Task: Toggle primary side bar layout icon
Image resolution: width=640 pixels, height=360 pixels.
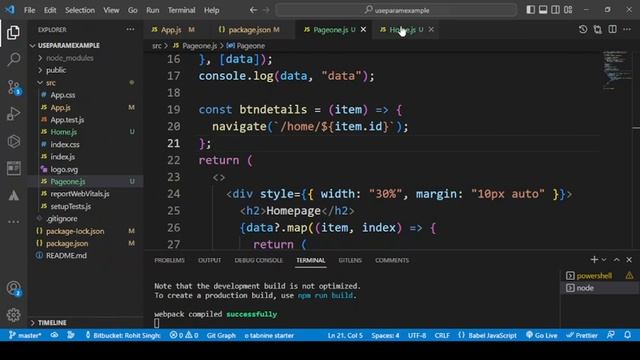Action: [531, 10]
